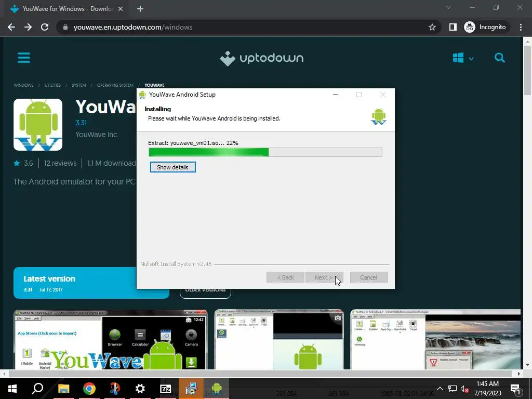Open the UTILITIES breadcrumb link
The height and width of the screenshot is (399, 532).
[52, 85]
